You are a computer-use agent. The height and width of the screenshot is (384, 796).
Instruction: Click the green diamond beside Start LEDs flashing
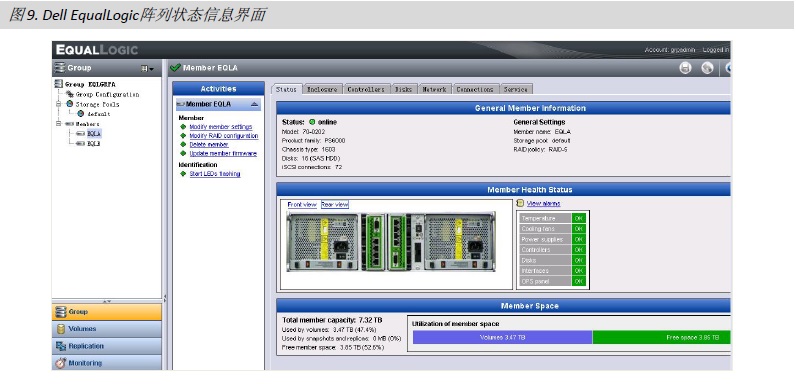tap(183, 174)
